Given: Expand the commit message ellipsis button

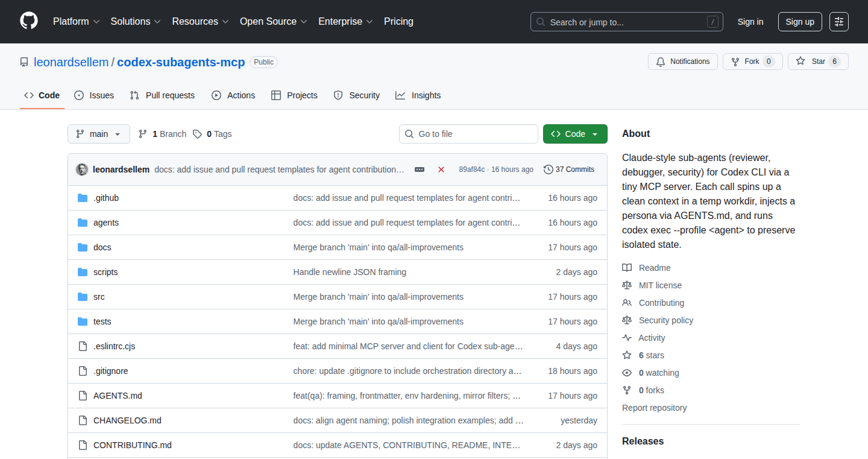Looking at the screenshot, I should [x=420, y=169].
